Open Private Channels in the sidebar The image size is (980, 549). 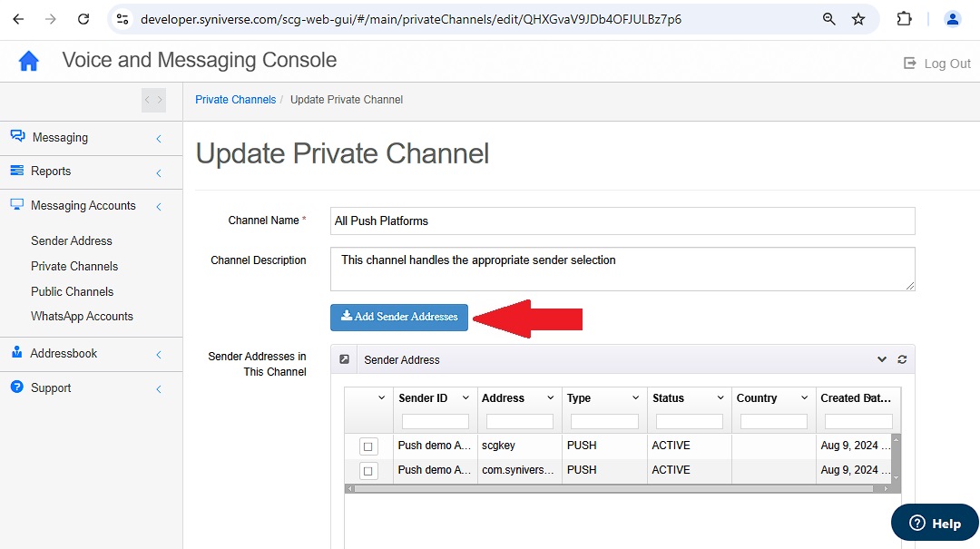click(x=74, y=267)
